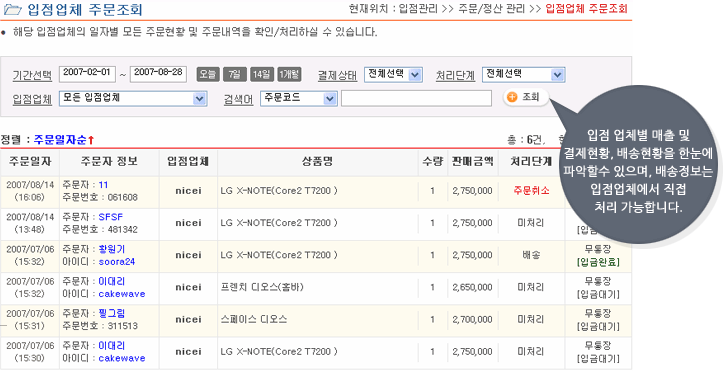Open the 결제상태 전체선택 dropdown
The height and width of the screenshot is (371, 725).
[393, 74]
